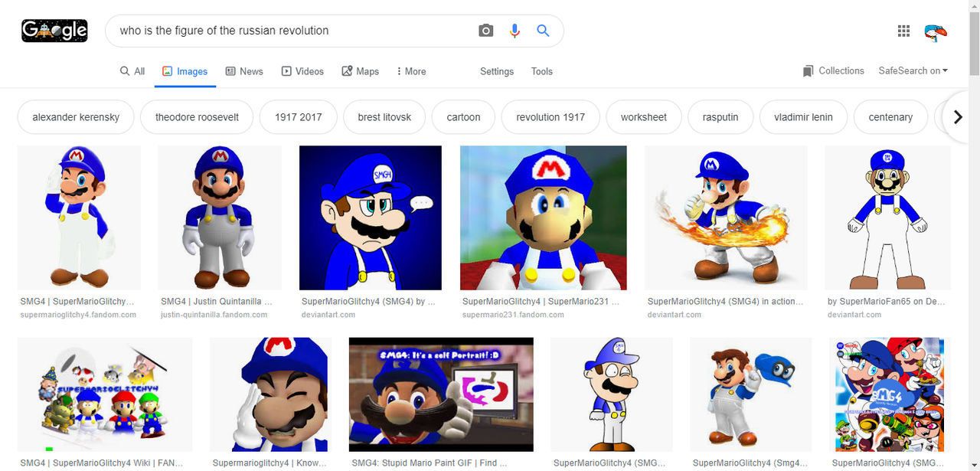Viewport: 980px width, 471px height.
Task: Open search Settings
Action: tap(496, 71)
